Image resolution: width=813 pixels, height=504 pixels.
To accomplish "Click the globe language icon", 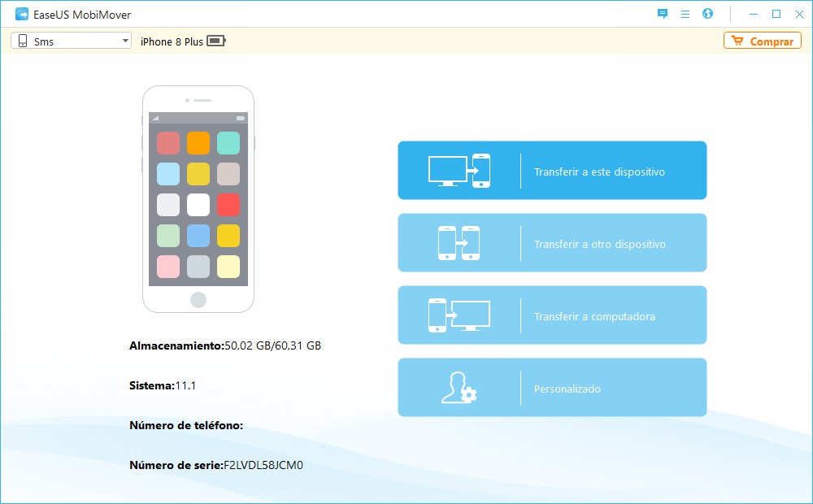I will pyautogui.click(x=708, y=14).
